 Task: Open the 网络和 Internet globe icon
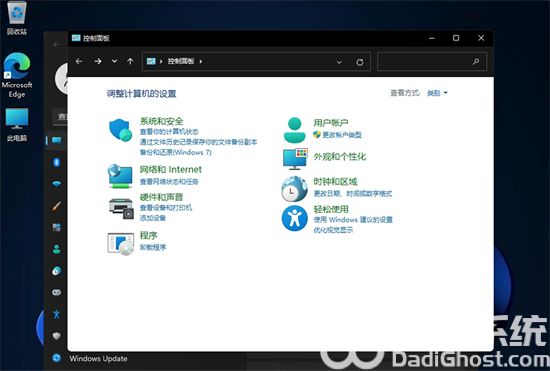tap(120, 176)
